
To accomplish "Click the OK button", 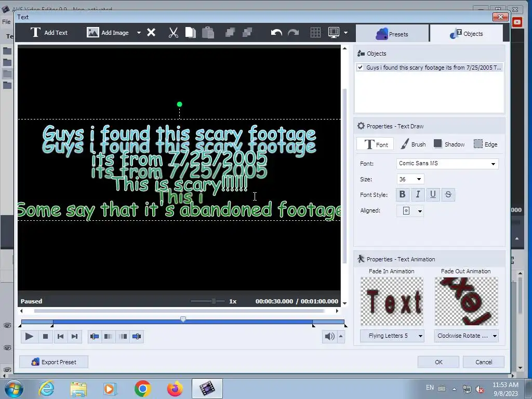I will (x=438, y=362).
